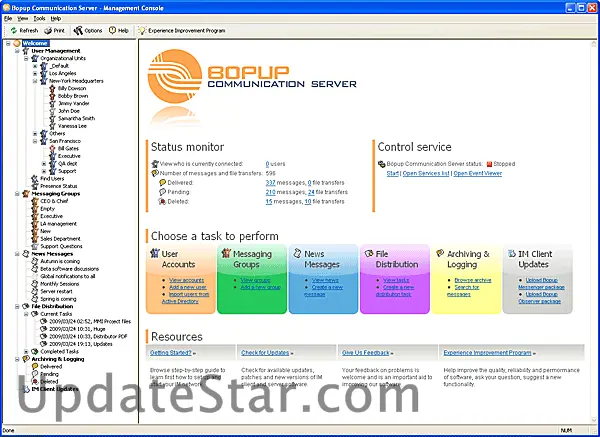Click the Archiving & Logging card icon
The image size is (600, 437).
440,253
